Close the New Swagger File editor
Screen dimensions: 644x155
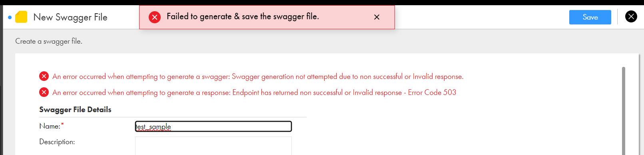(631, 16)
